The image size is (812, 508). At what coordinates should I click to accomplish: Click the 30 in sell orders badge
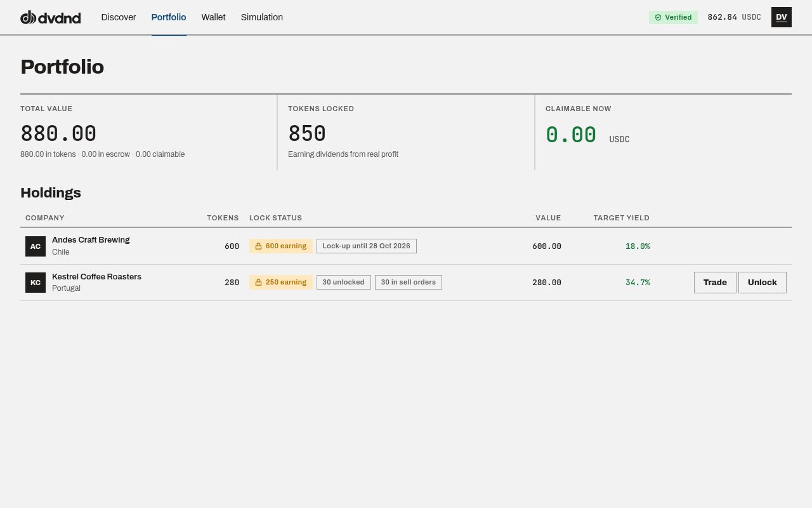pos(409,283)
